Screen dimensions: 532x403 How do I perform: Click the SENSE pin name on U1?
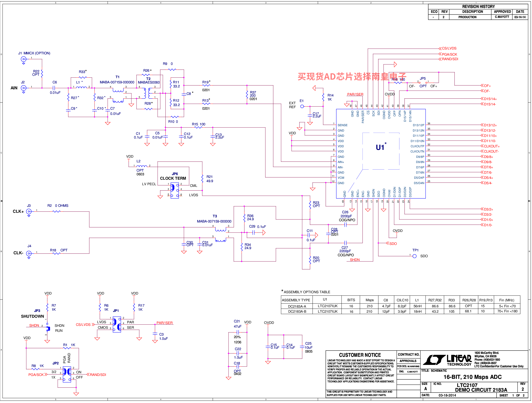[343, 125]
